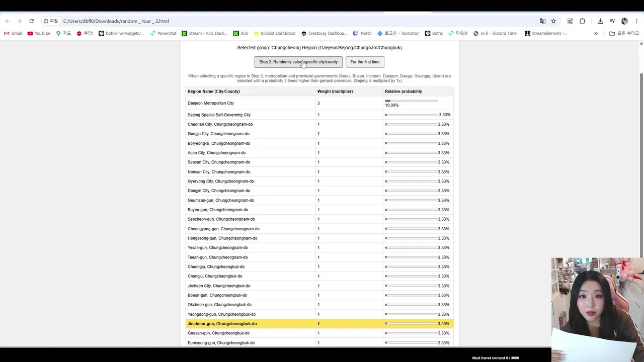Open the StreamElements bookmark

[546, 34]
